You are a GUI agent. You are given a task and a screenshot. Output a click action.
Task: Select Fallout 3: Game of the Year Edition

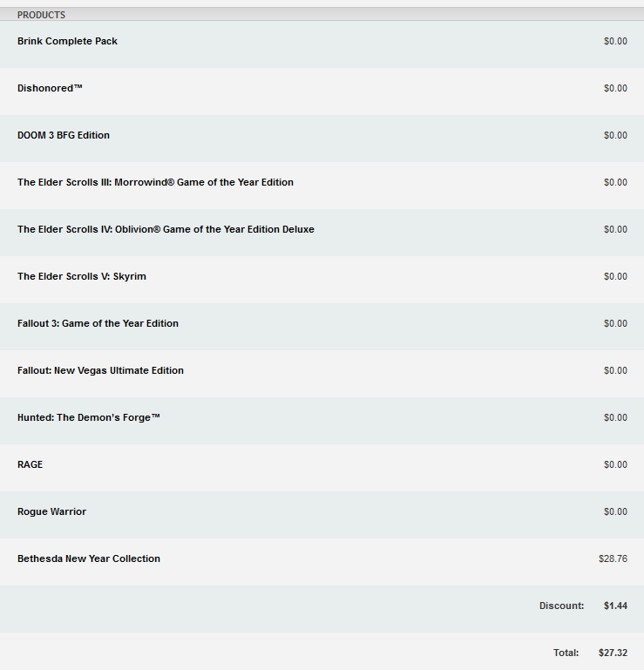(x=98, y=323)
